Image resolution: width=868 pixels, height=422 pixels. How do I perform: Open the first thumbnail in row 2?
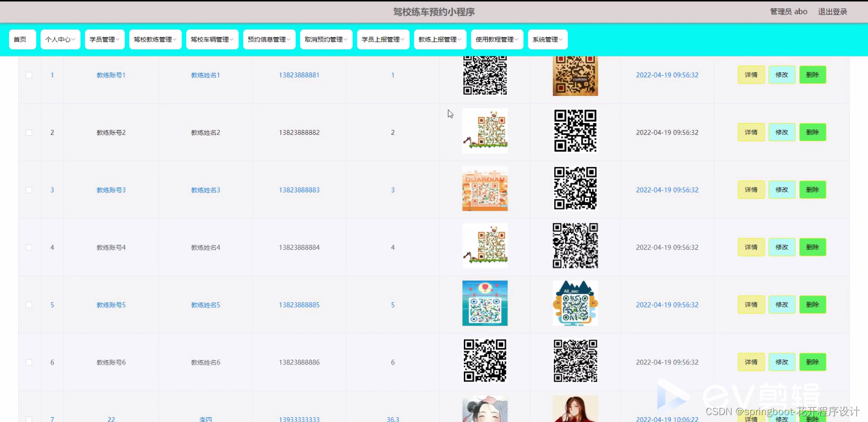click(485, 131)
